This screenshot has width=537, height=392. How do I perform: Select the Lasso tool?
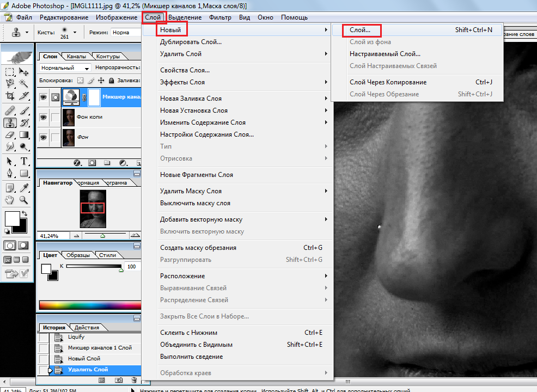pyautogui.click(x=10, y=83)
